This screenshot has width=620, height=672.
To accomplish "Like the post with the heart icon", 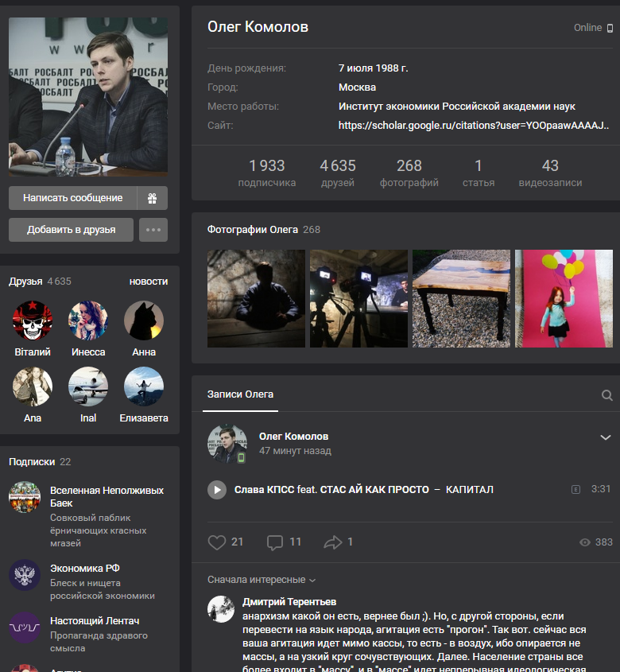I will [217, 542].
